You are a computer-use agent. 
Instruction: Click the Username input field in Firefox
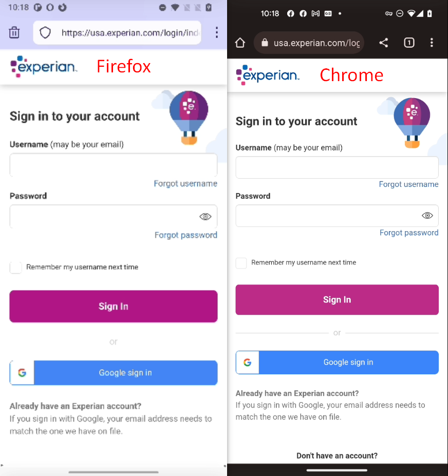pyautogui.click(x=113, y=164)
